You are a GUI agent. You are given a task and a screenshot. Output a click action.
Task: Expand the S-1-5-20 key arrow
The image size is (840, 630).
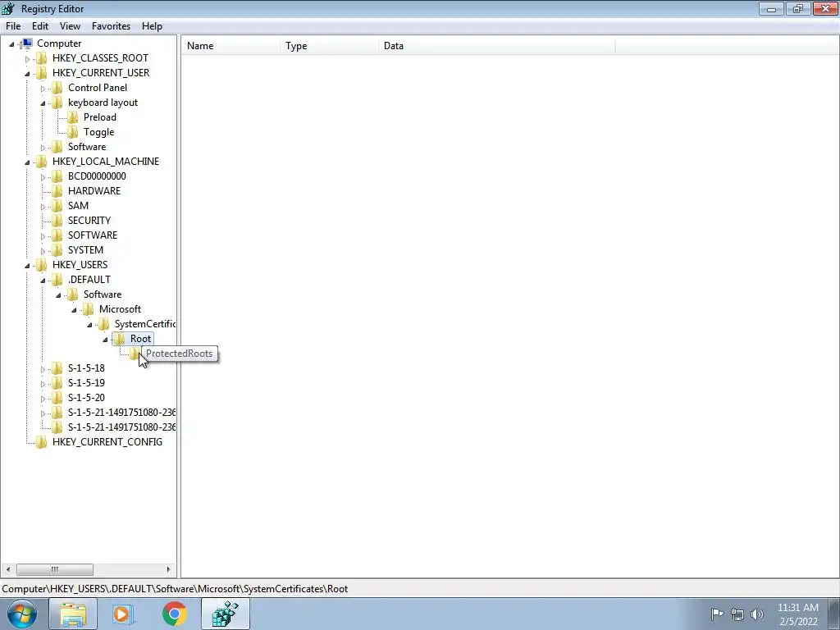point(43,398)
